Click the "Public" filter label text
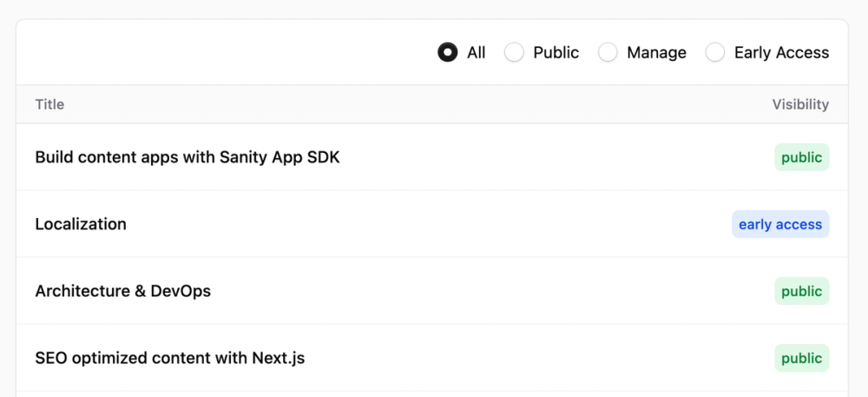The height and width of the screenshot is (397, 868). 556,53
